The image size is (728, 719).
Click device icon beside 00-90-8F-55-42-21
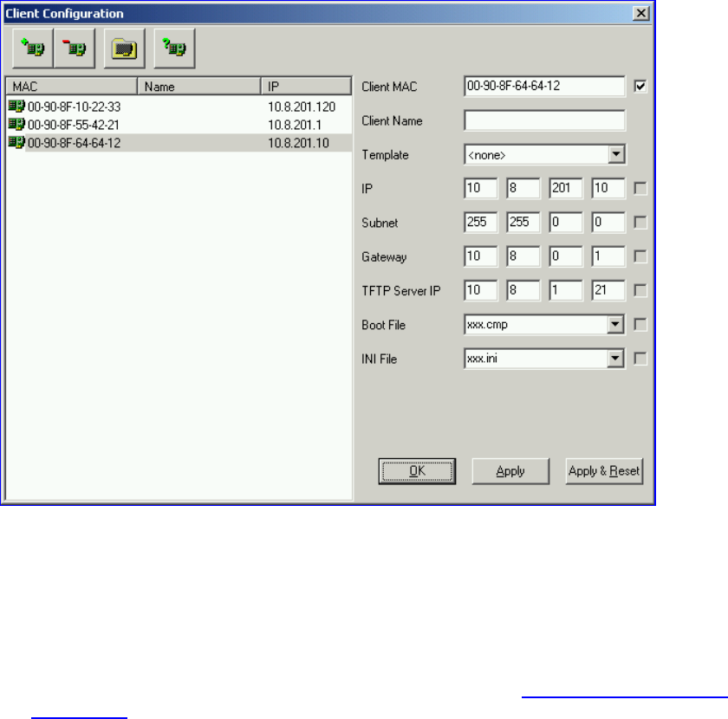pos(16,125)
